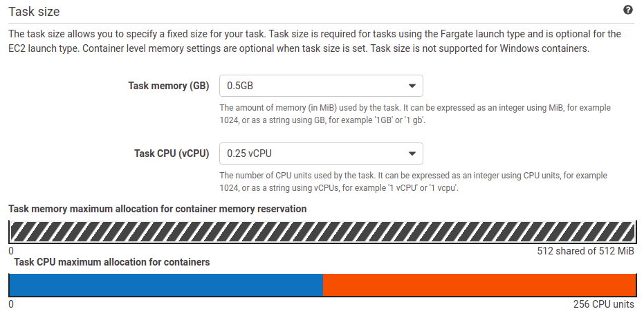The image size is (644, 316).
Task: Click the zero label under memory bar
Action: [11, 251]
